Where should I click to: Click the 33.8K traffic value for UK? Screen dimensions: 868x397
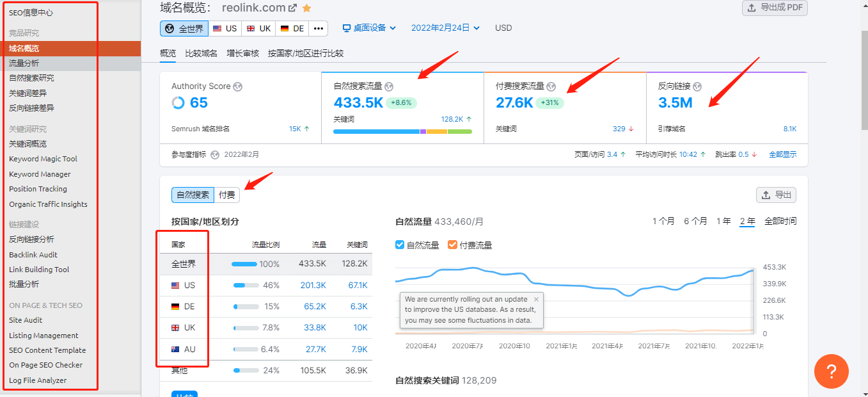[315, 328]
